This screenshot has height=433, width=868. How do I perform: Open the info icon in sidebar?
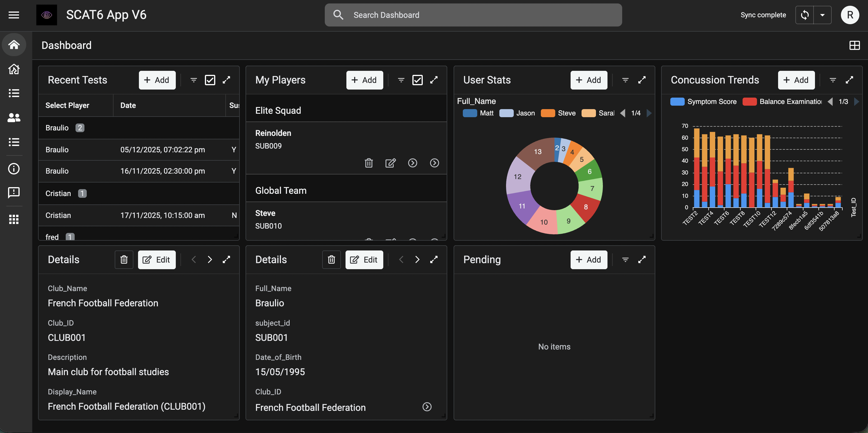click(14, 168)
